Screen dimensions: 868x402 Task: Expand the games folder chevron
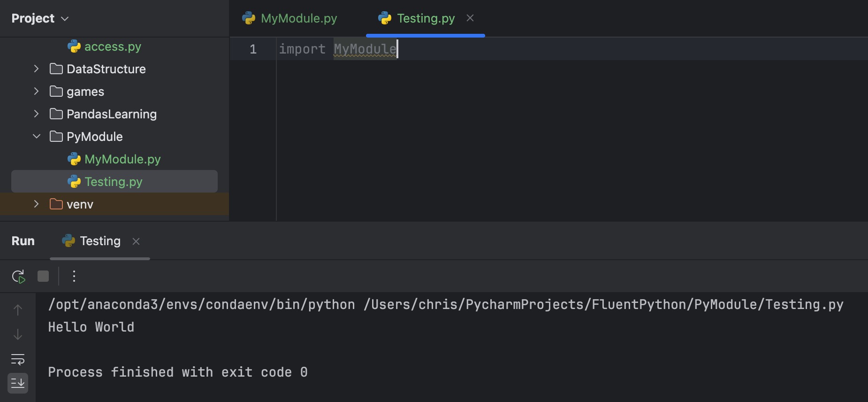click(37, 92)
